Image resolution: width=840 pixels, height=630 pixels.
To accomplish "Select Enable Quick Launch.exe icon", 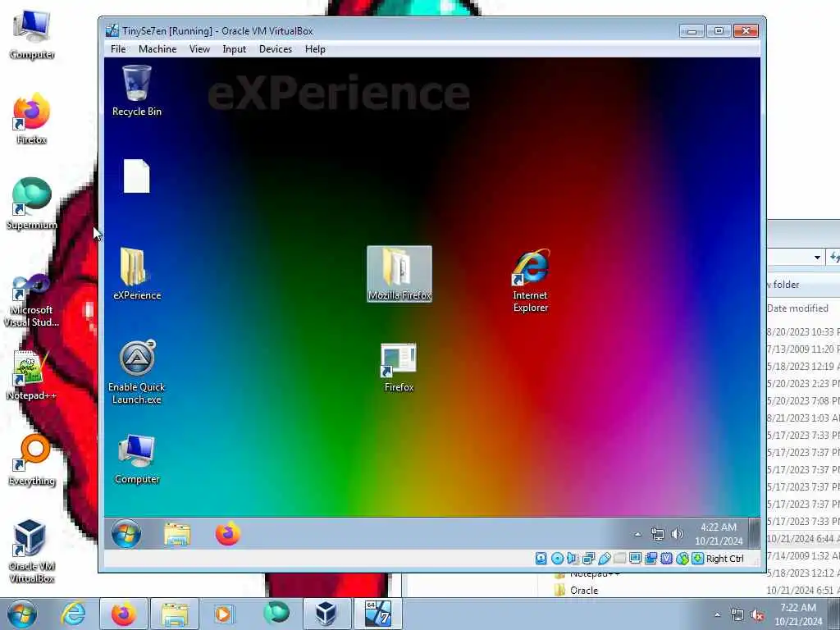I will (x=137, y=372).
